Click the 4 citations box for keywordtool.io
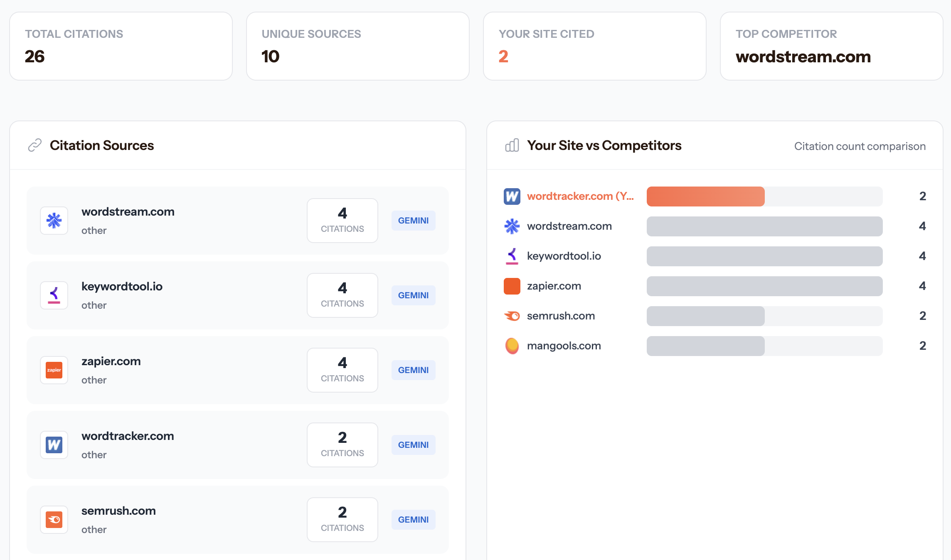Viewport: 951px width, 560px height. click(342, 295)
